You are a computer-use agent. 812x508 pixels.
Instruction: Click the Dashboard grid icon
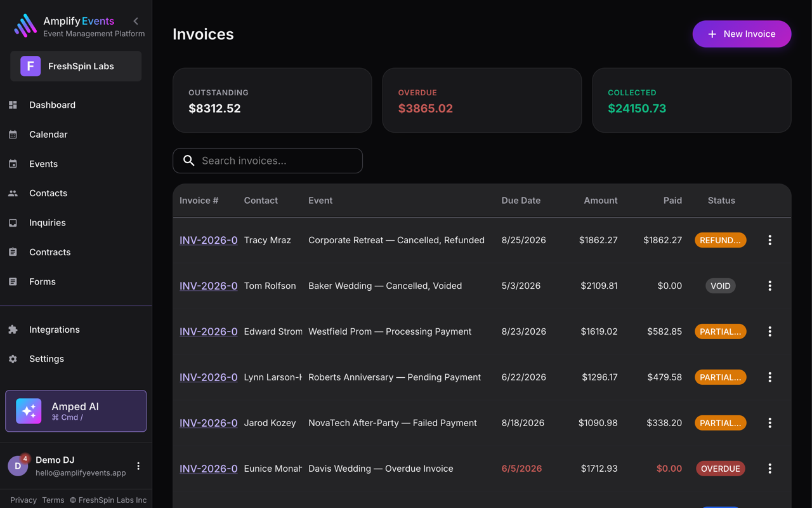13,105
